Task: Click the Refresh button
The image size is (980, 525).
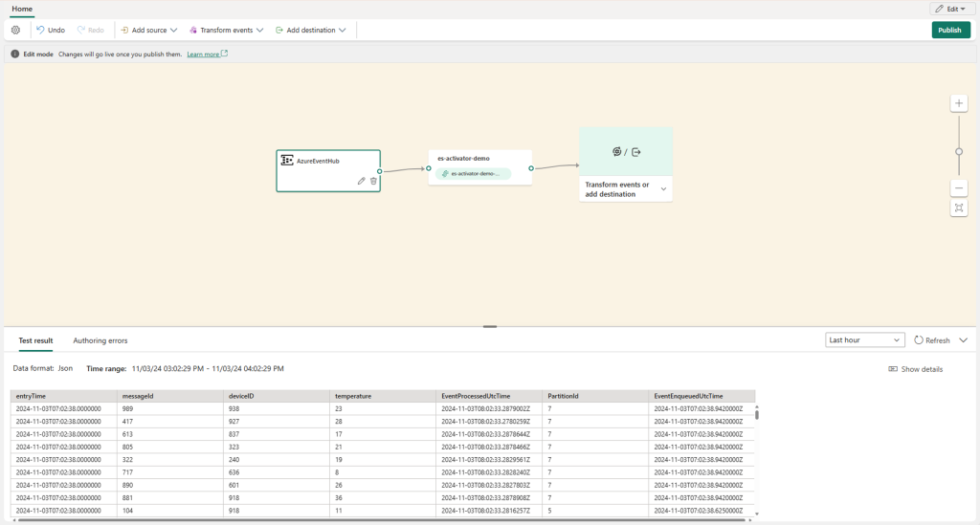Action: [x=932, y=340]
